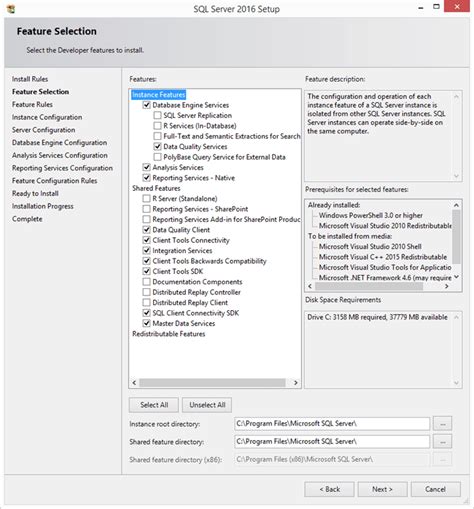This screenshot has width=474, height=509.
Task: Uncheck the Integration Services checkbox
Action: click(x=146, y=250)
